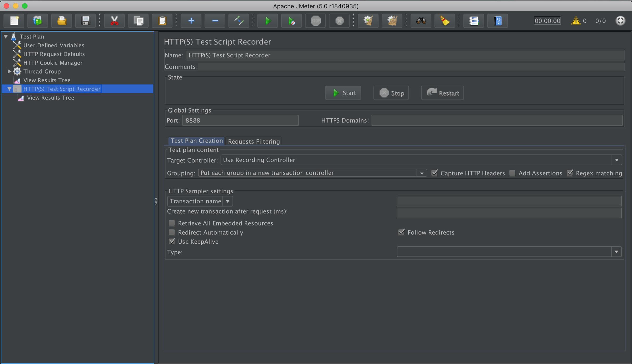Viewport: 632px width, 364px height.
Task: Start the test with the green play icon
Action: pyautogui.click(x=268, y=21)
